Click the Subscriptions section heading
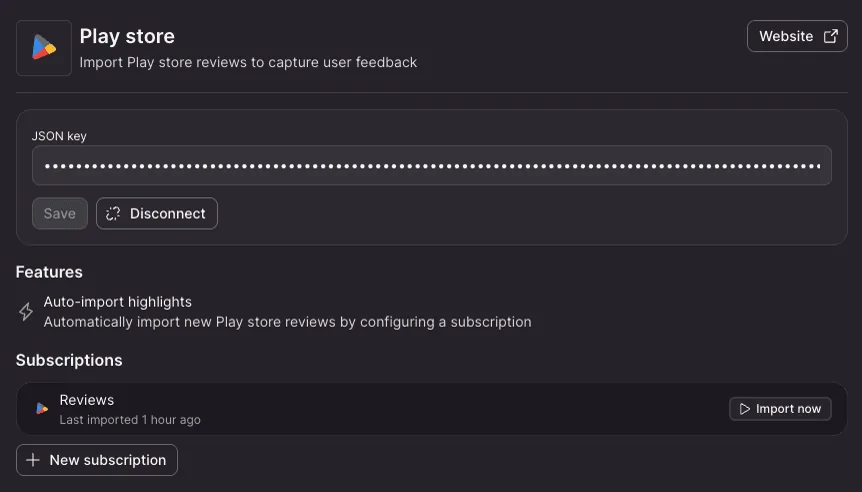Viewport: 862px width, 492px height. [69, 360]
